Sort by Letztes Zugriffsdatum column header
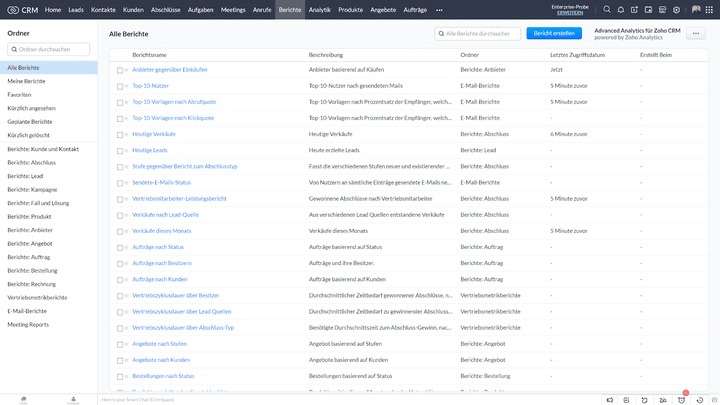Screen dimensions: 720x405 tap(577, 55)
